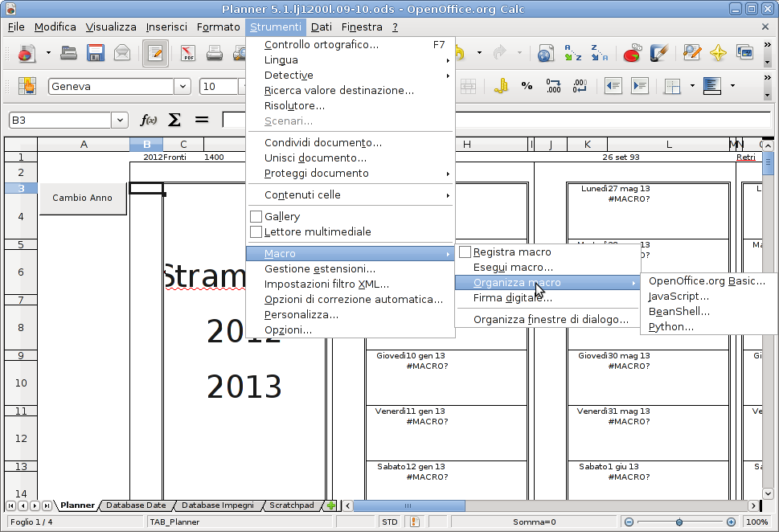Click the Sum sigma icon
779x532 pixels.
click(x=174, y=120)
